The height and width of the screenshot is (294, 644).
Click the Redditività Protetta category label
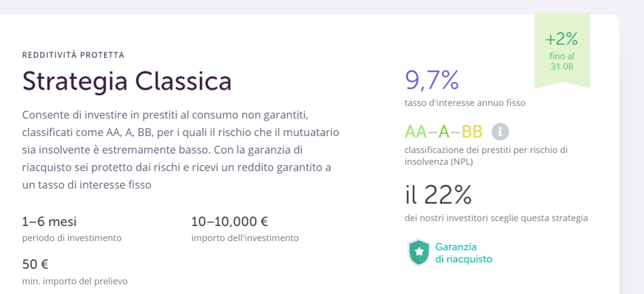(73, 55)
